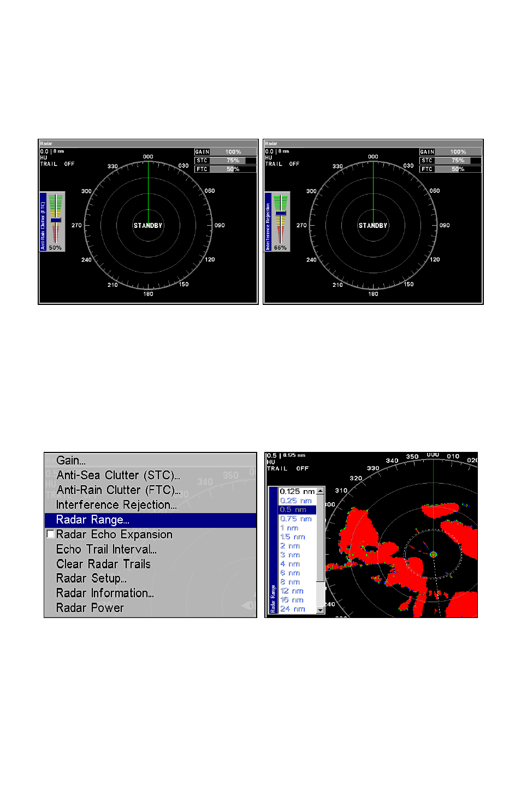The width and height of the screenshot is (521, 812).
Task: Choose 16 nm radar range
Action: [x=298, y=600]
